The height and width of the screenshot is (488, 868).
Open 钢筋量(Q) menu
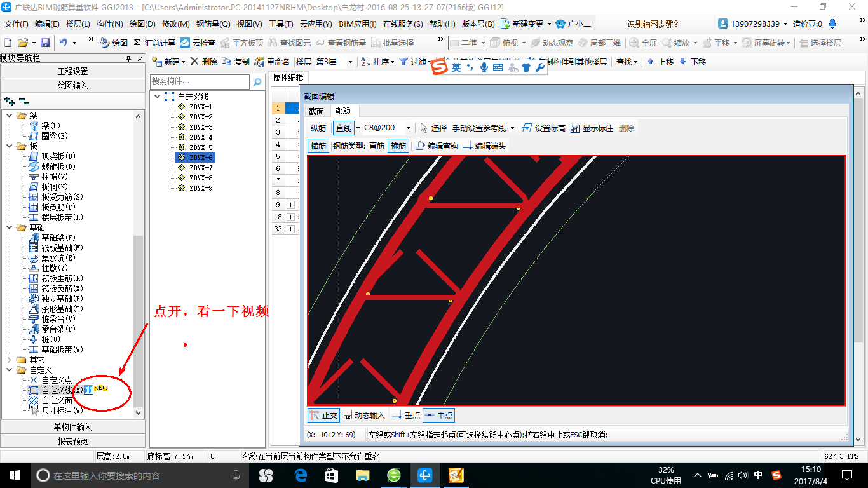[213, 24]
